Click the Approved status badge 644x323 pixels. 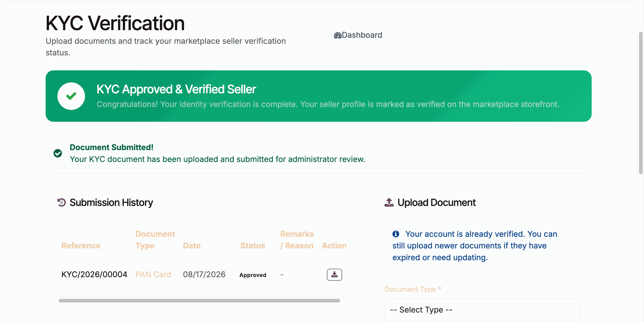point(253,275)
